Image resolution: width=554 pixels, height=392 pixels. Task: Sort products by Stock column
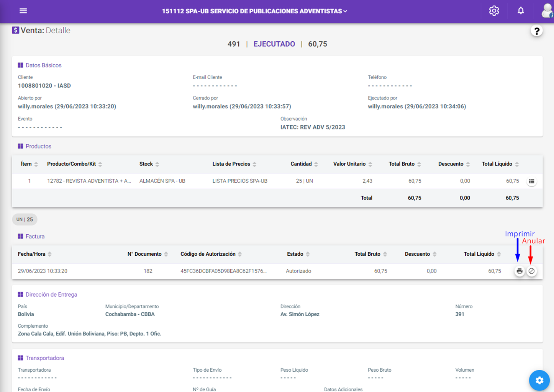coord(149,164)
